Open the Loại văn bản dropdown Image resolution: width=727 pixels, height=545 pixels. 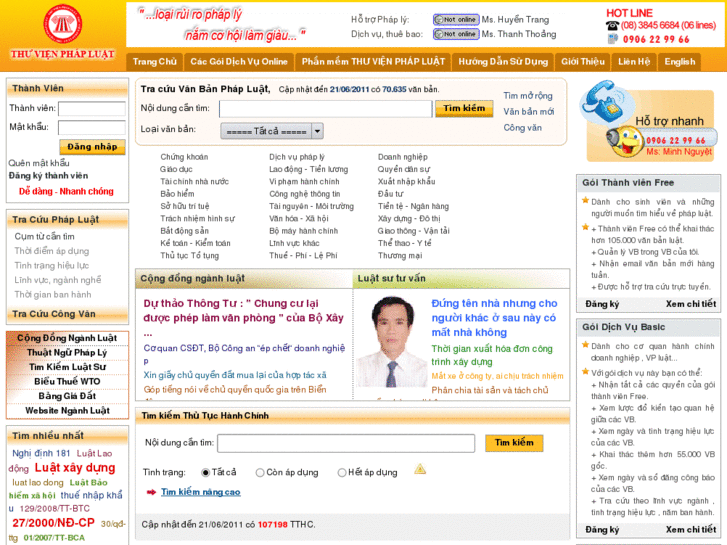[x=317, y=130]
